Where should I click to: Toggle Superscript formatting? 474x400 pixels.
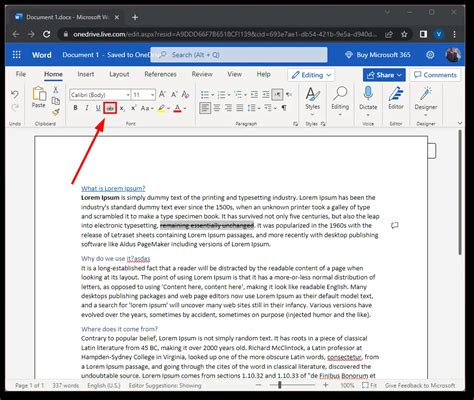[133, 108]
